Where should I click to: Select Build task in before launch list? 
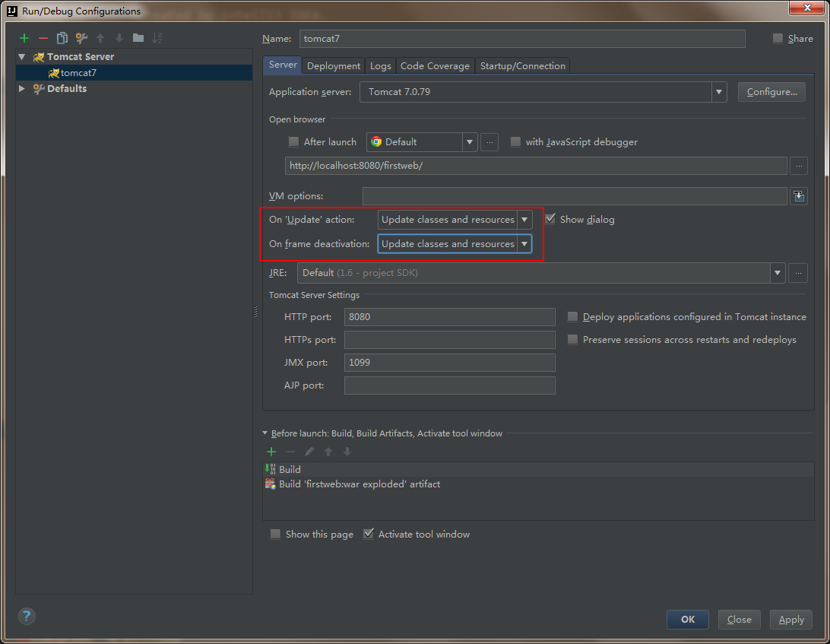click(x=538, y=469)
